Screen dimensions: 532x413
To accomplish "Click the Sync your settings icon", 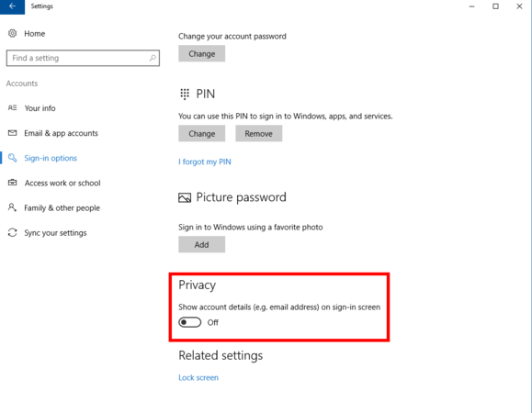I will (12, 232).
